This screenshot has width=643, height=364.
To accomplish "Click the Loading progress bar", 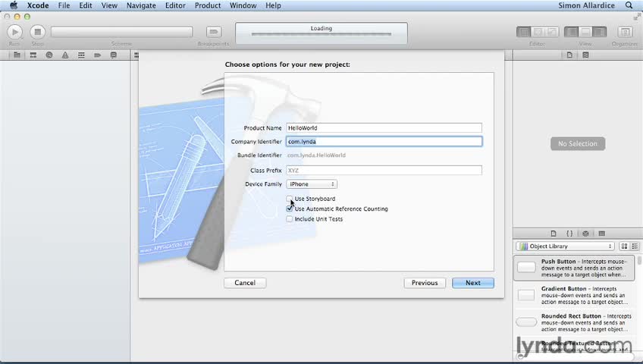I will click(x=321, y=34).
